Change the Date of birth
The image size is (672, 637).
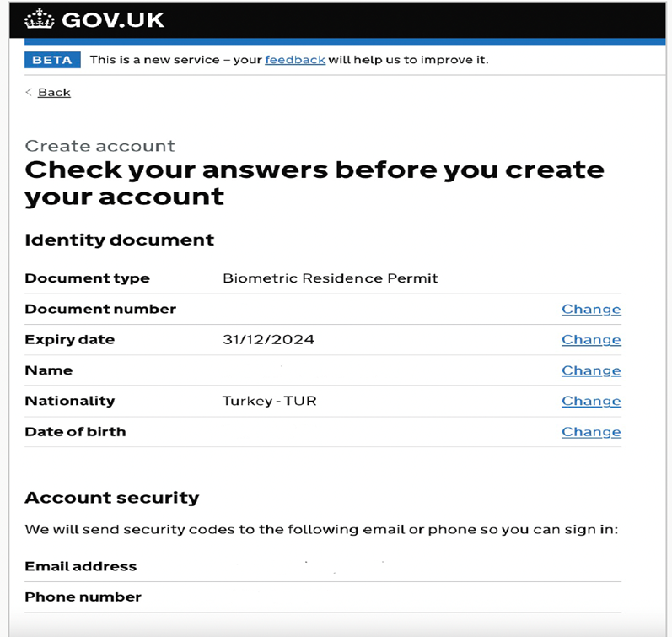coord(591,432)
